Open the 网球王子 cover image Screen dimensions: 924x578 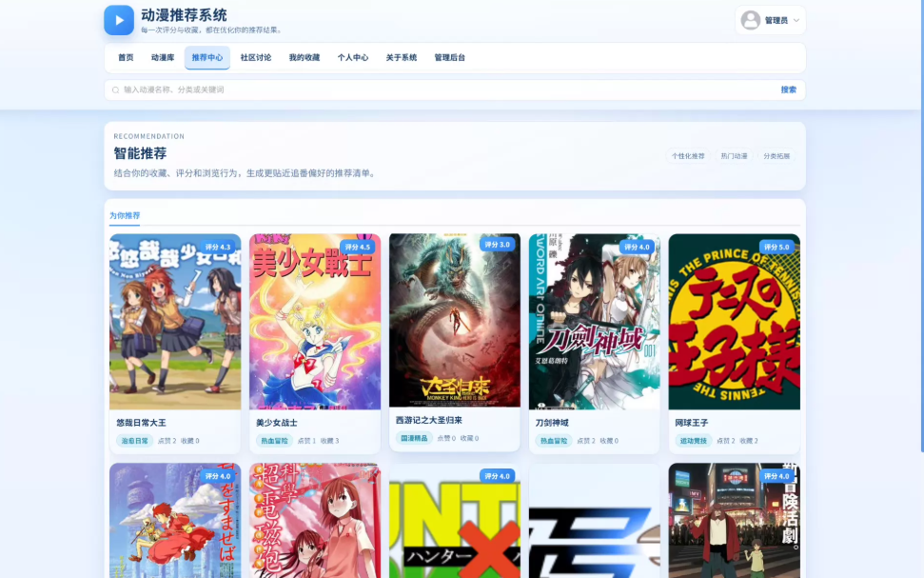coord(735,322)
